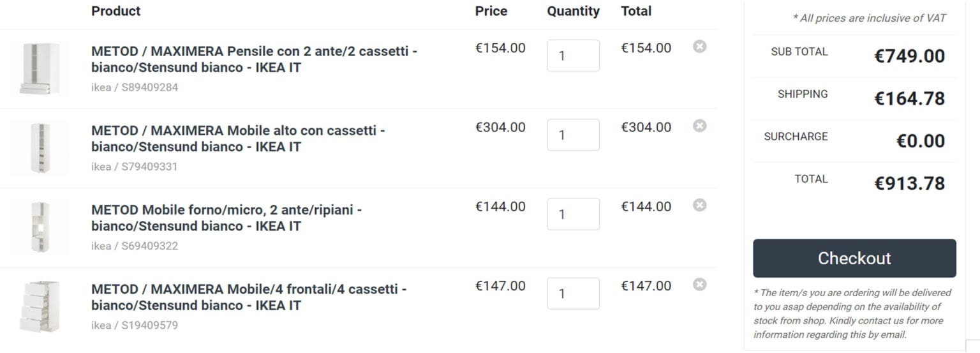
Task: Click the €913.78 total amount
Action: click(909, 183)
